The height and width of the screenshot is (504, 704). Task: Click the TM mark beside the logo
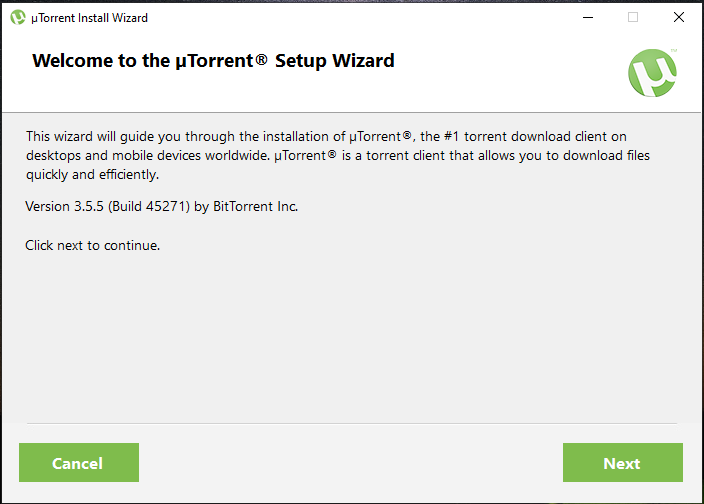(x=674, y=50)
